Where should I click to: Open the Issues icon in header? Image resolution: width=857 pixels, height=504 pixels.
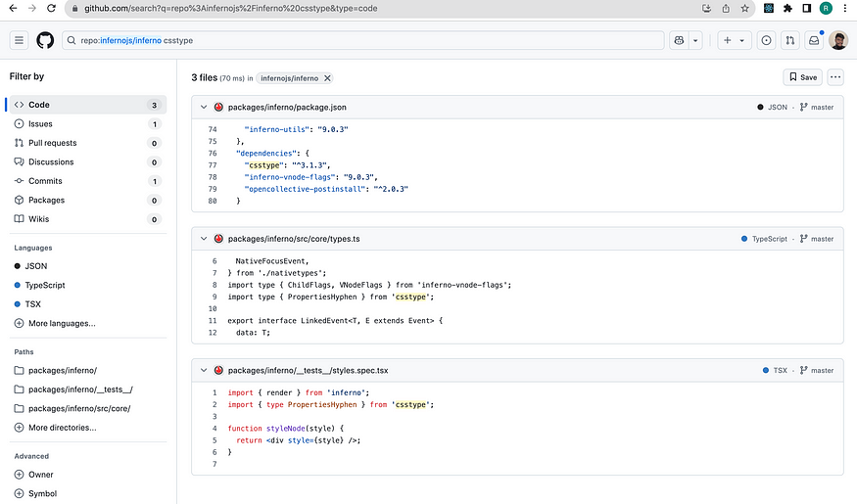click(766, 40)
